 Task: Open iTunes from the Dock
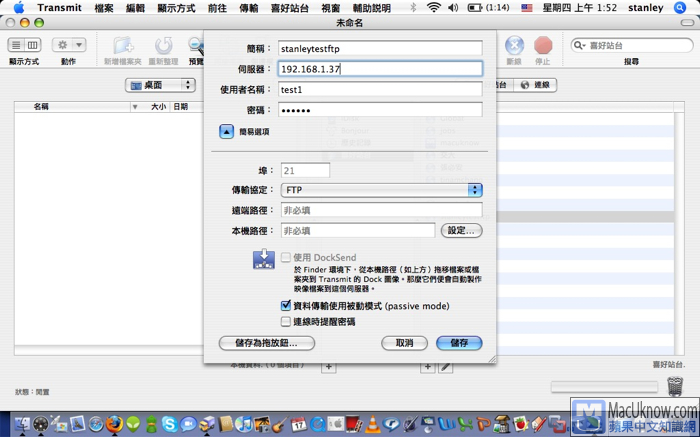pyautogui.click(x=244, y=423)
